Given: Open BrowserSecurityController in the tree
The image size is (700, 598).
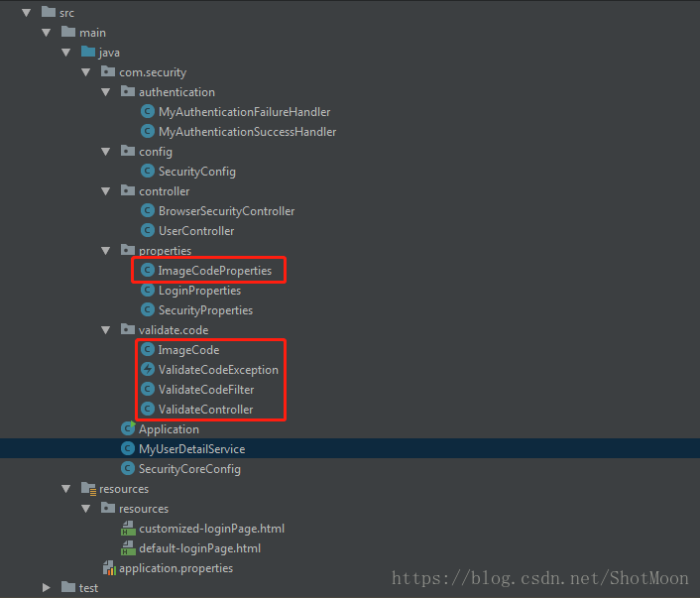Looking at the screenshot, I should pos(226,211).
